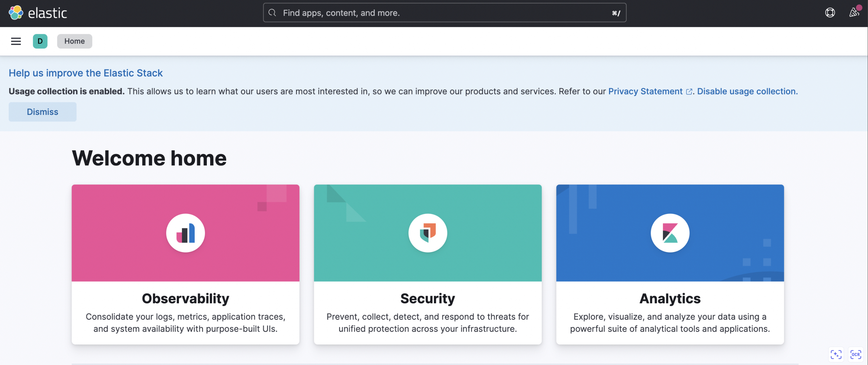Screen dimensions: 868x365
Task: Click the Privacy Statement external-link icon
Action: coord(689,92)
